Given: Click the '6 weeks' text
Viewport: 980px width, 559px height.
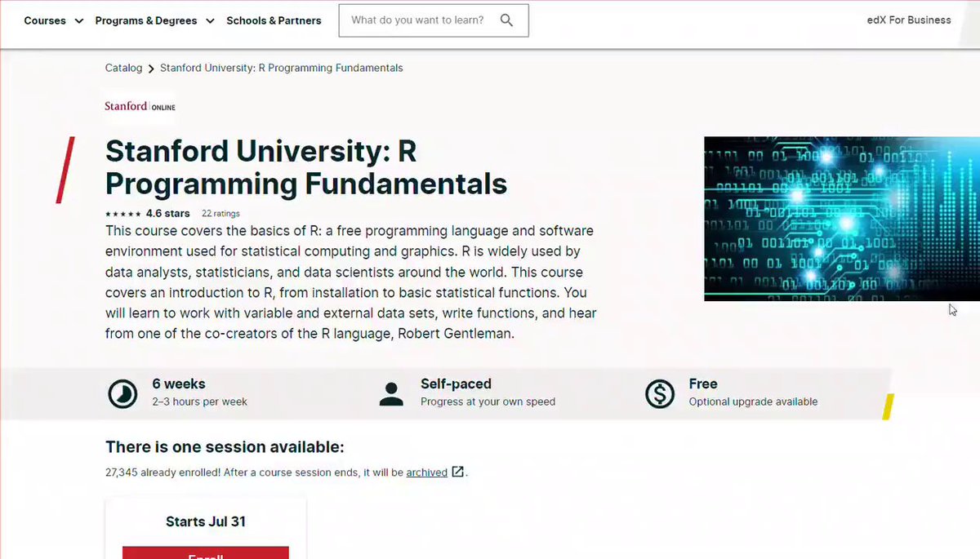Looking at the screenshot, I should [x=179, y=384].
